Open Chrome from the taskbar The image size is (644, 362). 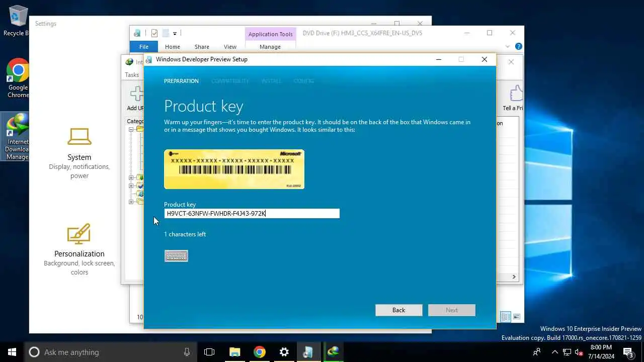pos(260,352)
